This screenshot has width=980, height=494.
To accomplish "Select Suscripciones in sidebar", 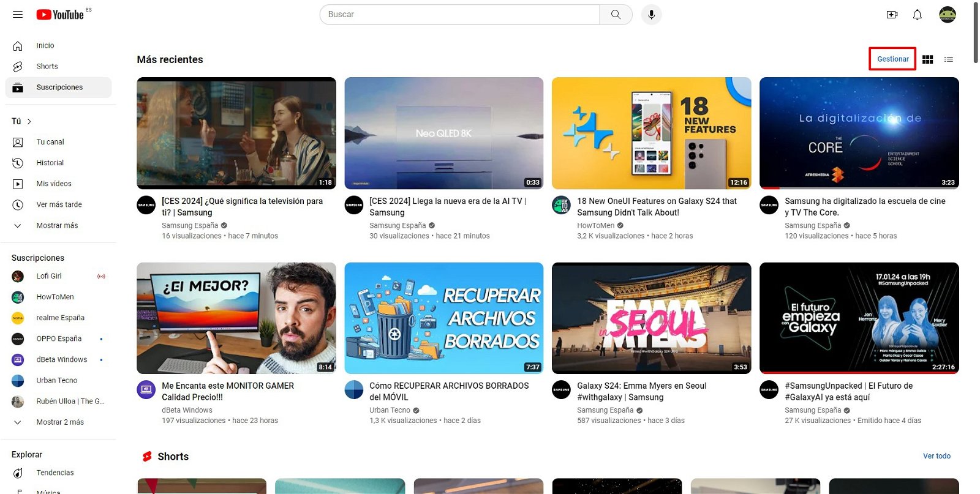I will 58,87.
